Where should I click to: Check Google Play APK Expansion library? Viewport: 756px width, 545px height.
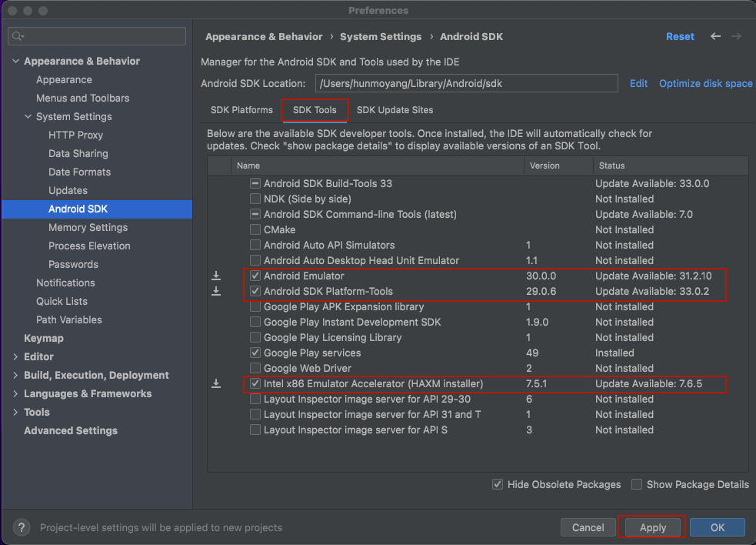pos(255,306)
